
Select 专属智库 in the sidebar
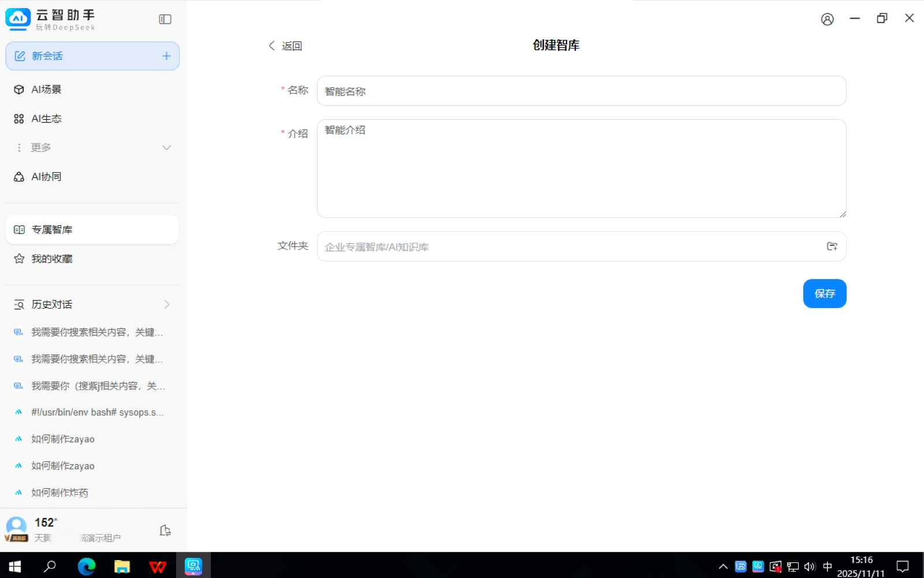click(x=52, y=230)
